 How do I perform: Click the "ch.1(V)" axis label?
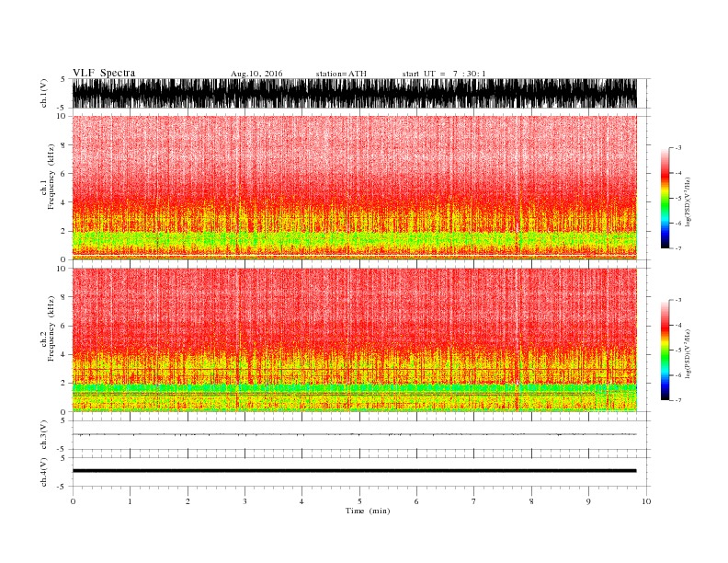click(44, 93)
